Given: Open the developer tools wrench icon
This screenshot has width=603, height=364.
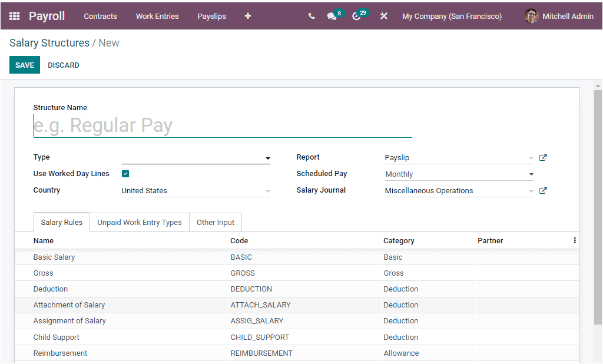Looking at the screenshot, I should [x=384, y=16].
